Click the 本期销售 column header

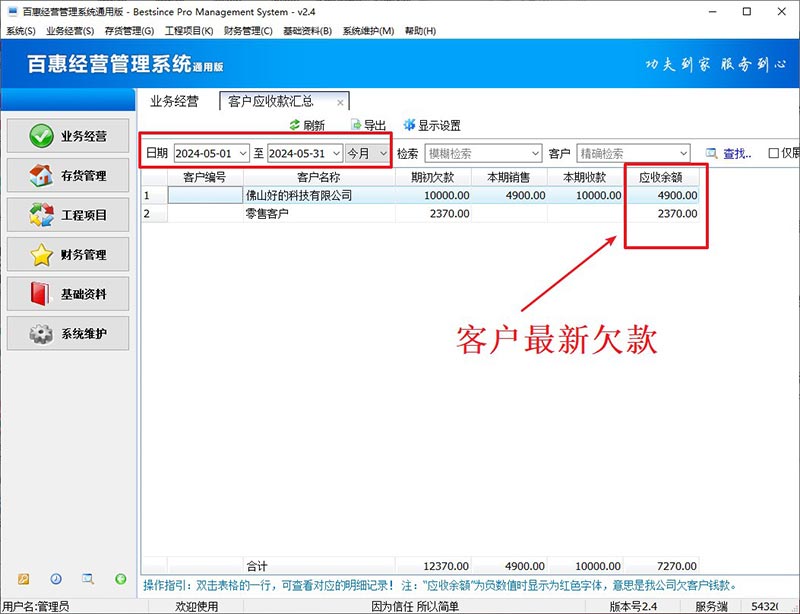[x=509, y=177]
